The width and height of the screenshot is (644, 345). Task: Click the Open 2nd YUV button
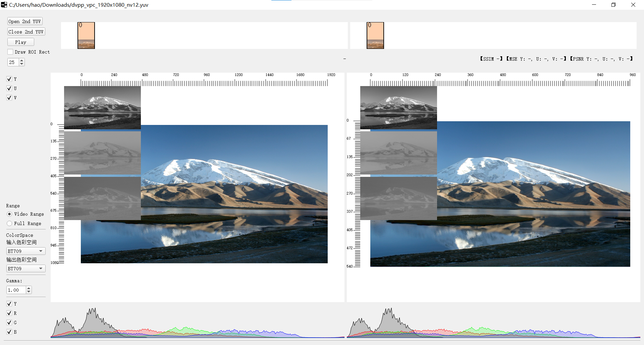pos(25,21)
